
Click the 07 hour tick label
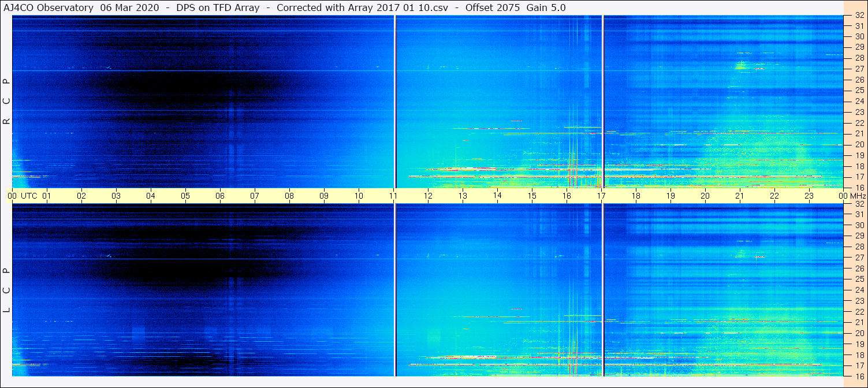pyautogui.click(x=255, y=196)
